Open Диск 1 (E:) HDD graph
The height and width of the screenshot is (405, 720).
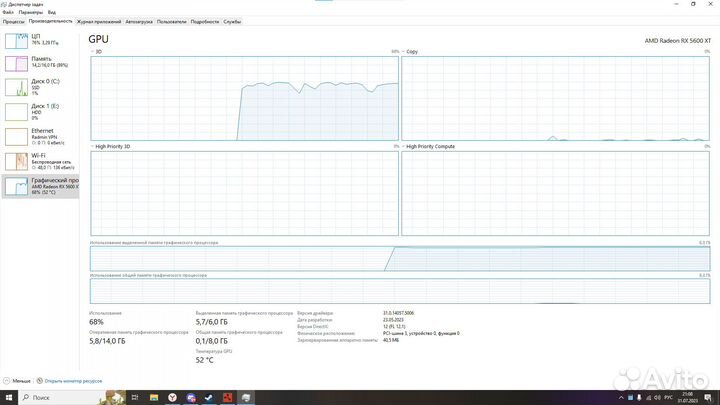40,112
